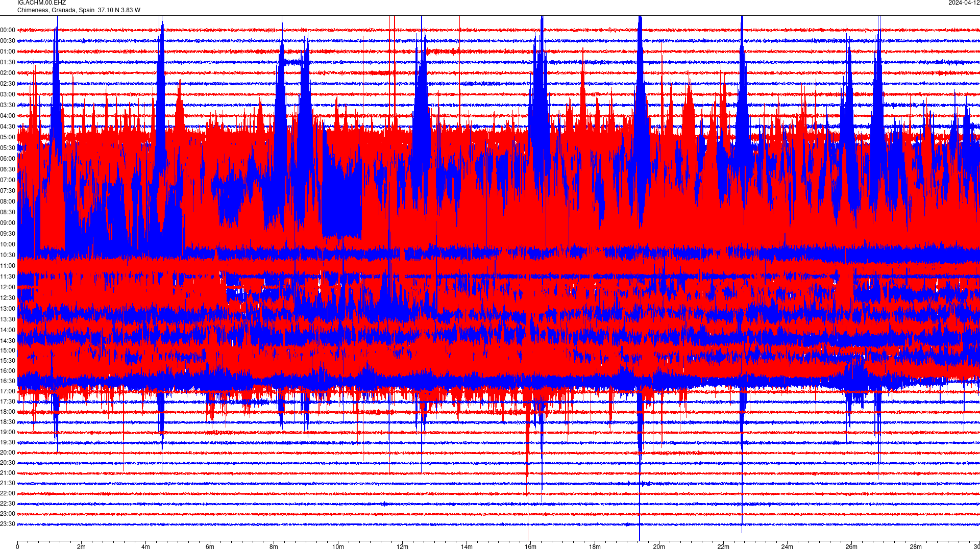Click the 6m tick on the time axis
This screenshot has height=551, width=980.
210,547
